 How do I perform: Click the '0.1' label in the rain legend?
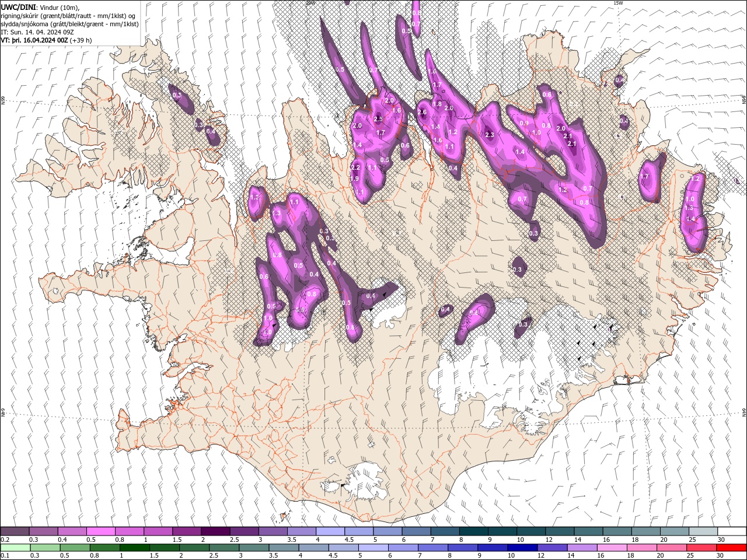[5, 556]
